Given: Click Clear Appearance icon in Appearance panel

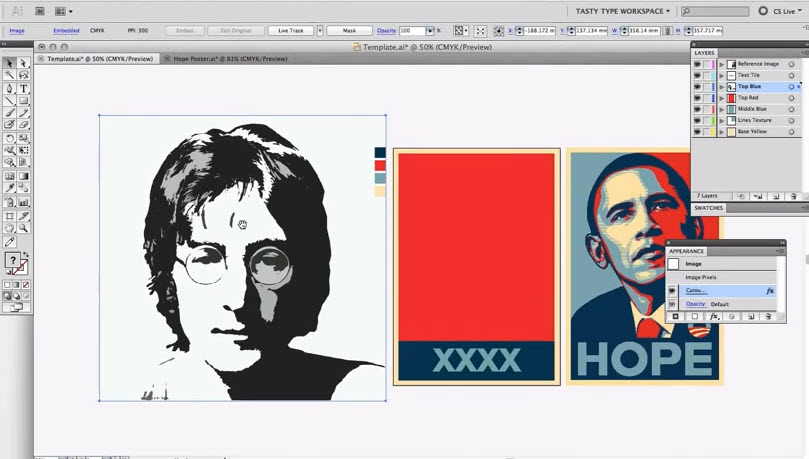Looking at the screenshot, I should click(x=732, y=316).
